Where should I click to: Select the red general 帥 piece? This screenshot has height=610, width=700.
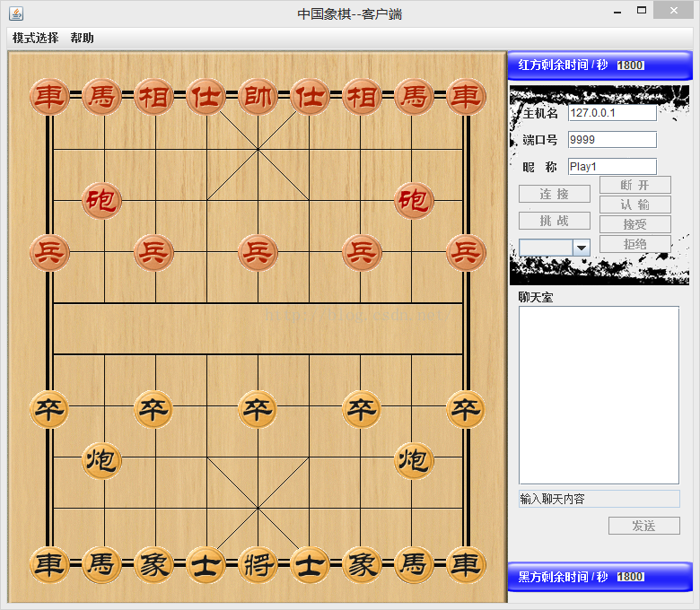(258, 97)
